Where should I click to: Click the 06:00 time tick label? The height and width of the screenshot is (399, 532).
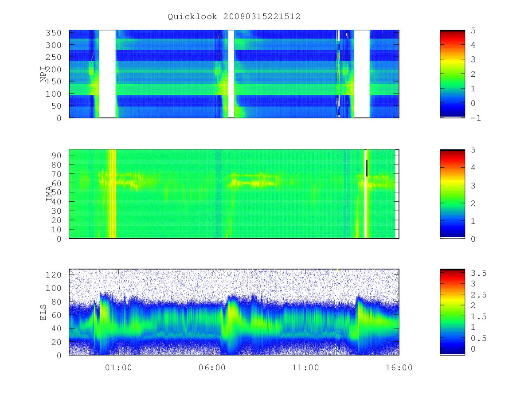coord(212,368)
